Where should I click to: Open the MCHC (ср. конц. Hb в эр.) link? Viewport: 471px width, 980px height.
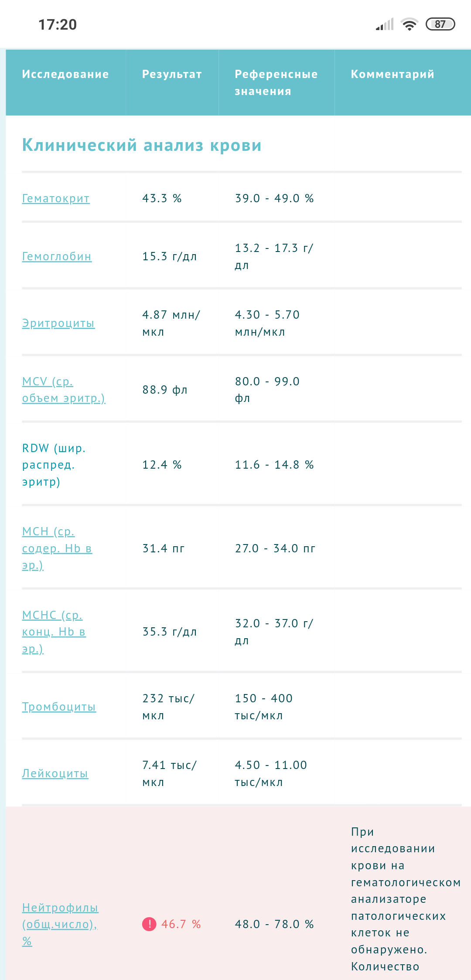[x=54, y=632]
